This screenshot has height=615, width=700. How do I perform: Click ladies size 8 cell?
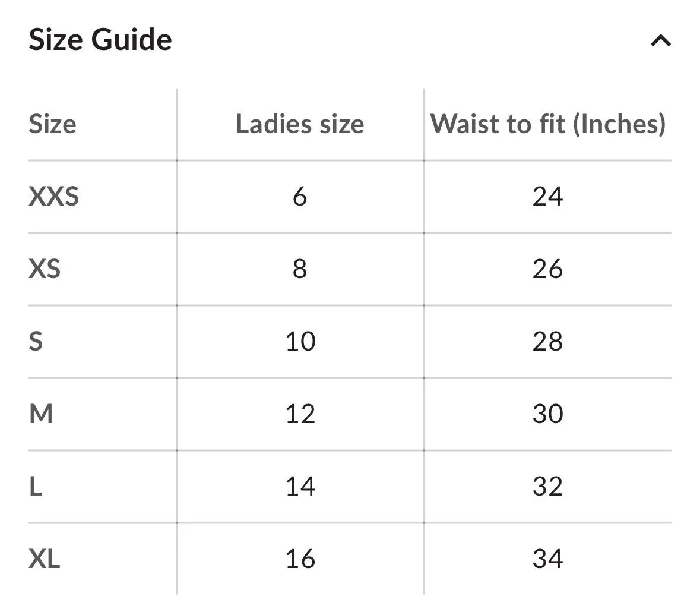(x=300, y=269)
